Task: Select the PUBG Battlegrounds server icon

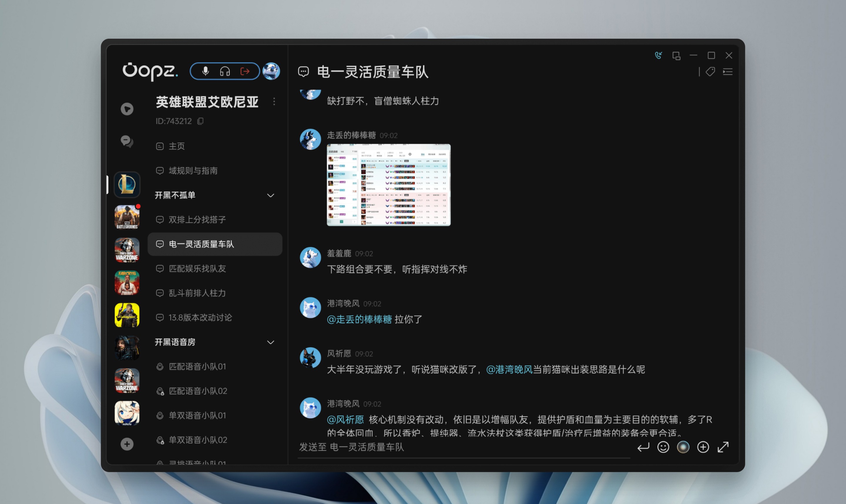Action: 127,217
